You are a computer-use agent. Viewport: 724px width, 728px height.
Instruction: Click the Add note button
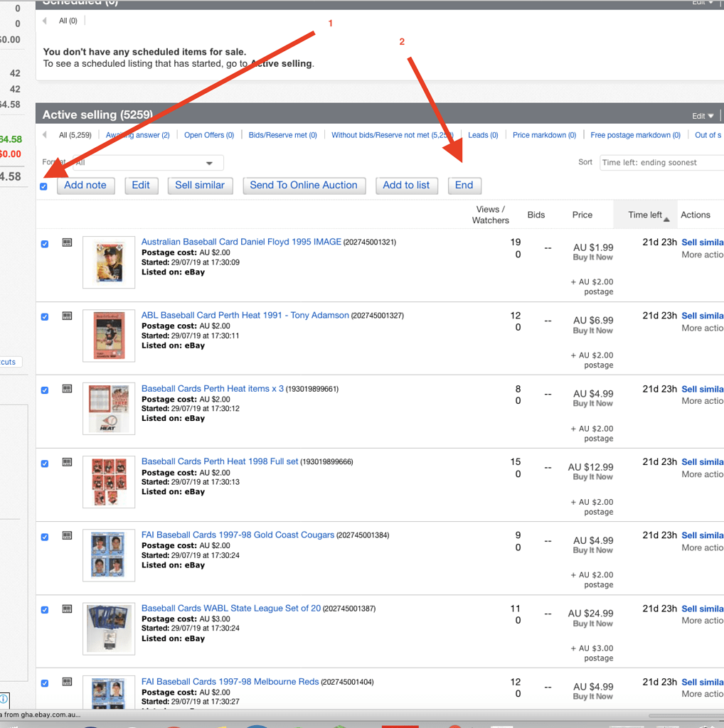click(85, 186)
